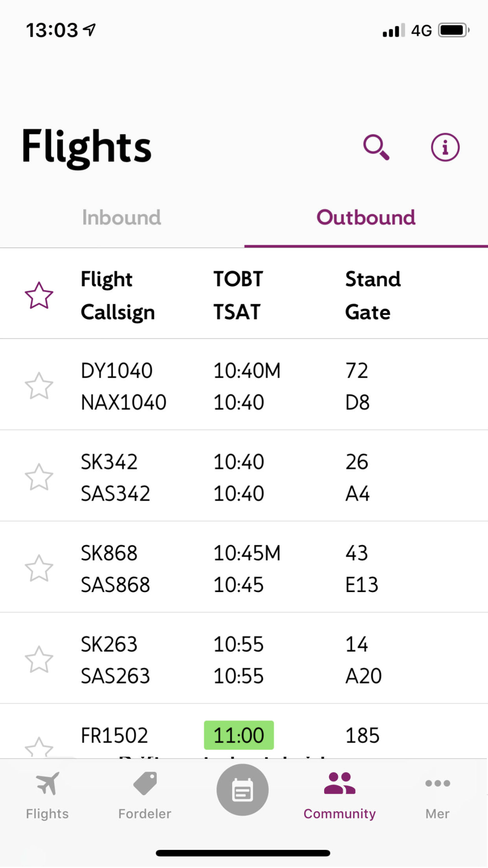Select the Outbound tab
This screenshot has height=868, width=488.
pyautogui.click(x=366, y=217)
